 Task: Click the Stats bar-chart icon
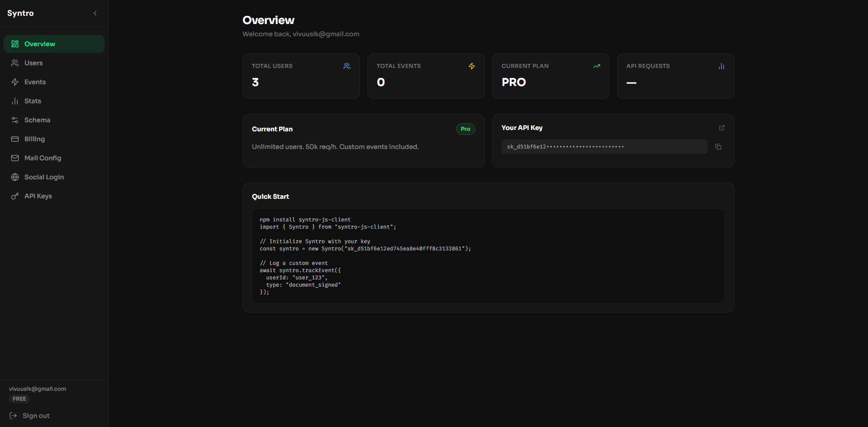(15, 101)
